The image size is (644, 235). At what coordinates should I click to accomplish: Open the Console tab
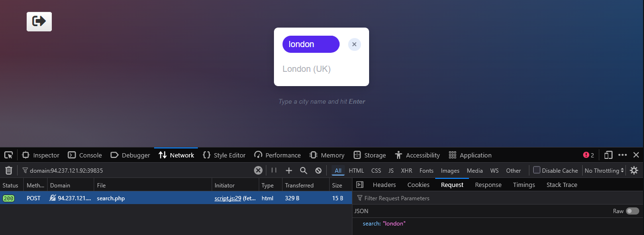pyautogui.click(x=85, y=155)
